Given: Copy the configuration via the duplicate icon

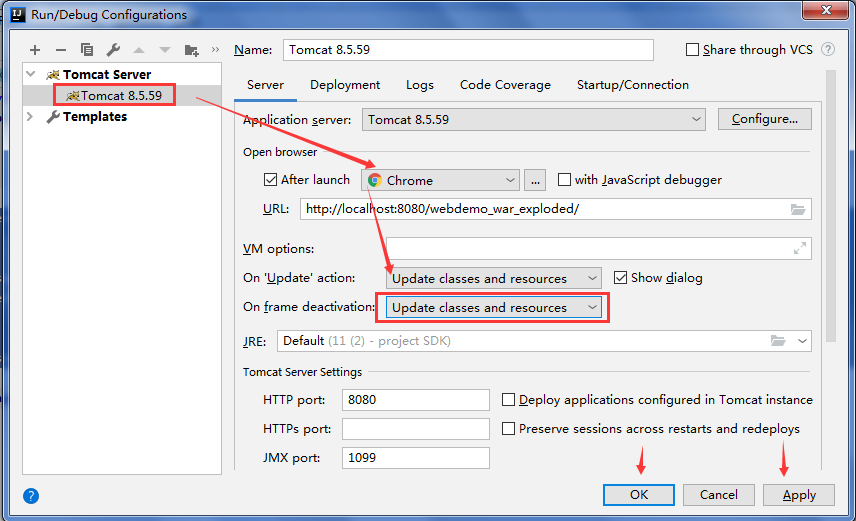Looking at the screenshot, I should point(87,50).
